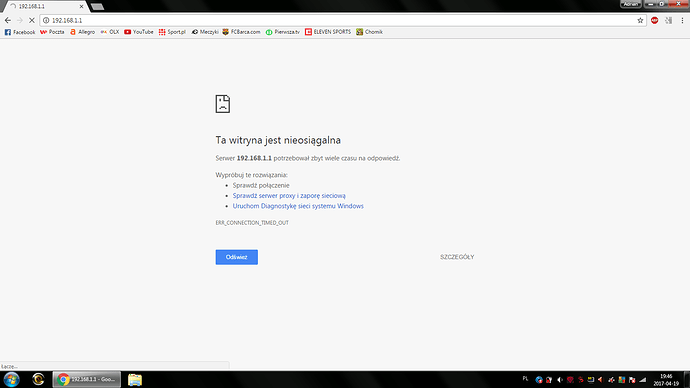Screen dimensions: 690x388
Task: Click the blue Odśwież button
Action: 237,257
